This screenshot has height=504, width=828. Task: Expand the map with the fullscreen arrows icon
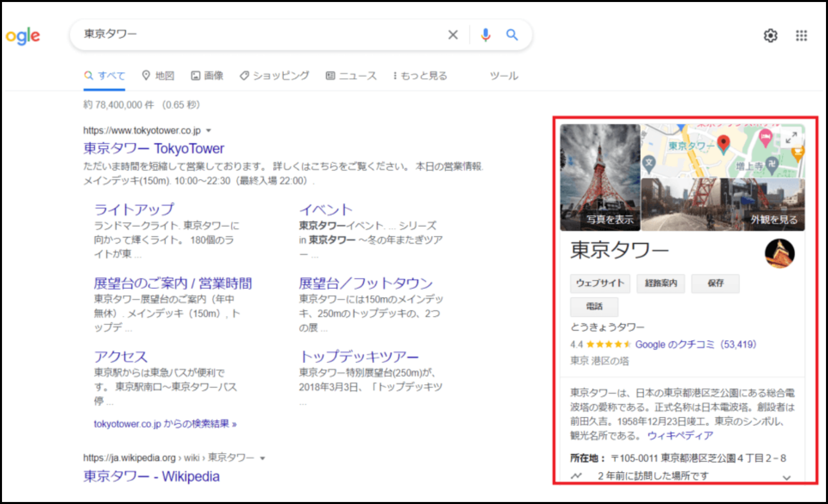tap(791, 137)
